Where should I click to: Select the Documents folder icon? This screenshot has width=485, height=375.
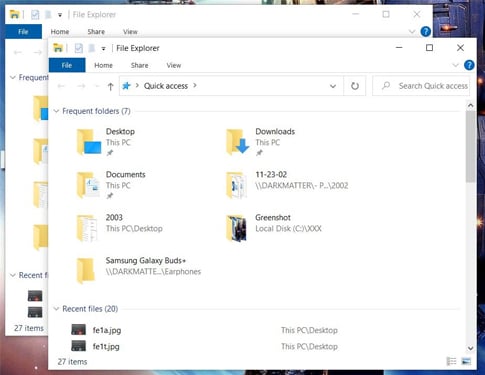[88, 185]
